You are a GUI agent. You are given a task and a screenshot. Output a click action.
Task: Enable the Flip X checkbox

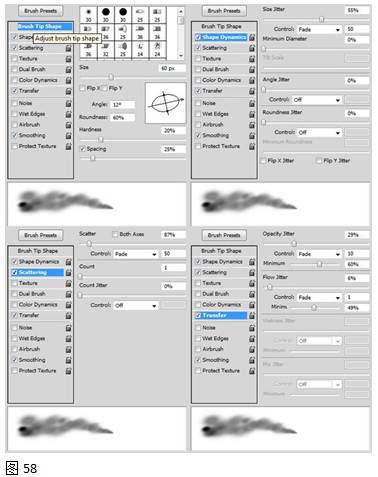(x=82, y=88)
